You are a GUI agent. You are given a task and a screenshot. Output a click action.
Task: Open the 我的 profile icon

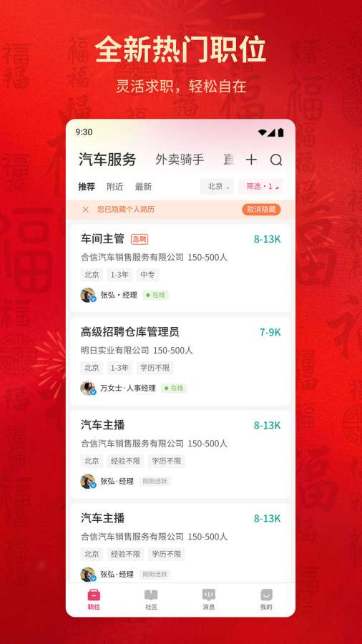(x=266, y=595)
